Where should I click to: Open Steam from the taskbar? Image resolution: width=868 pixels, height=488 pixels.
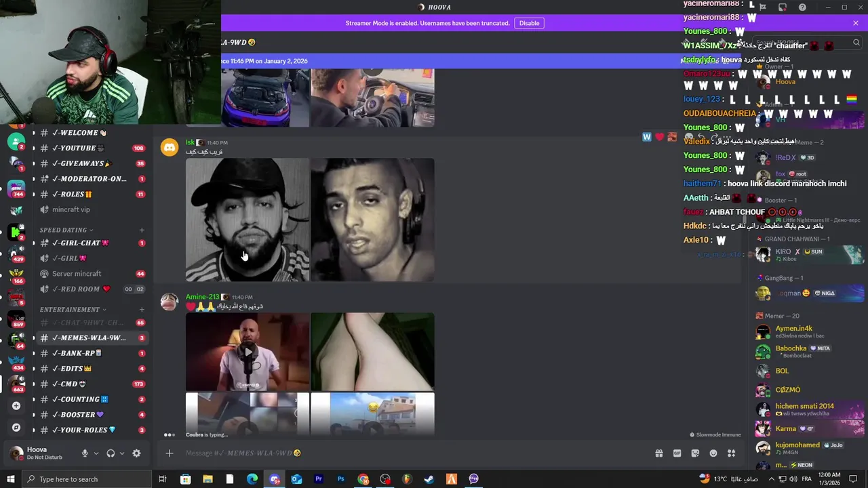(429, 479)
